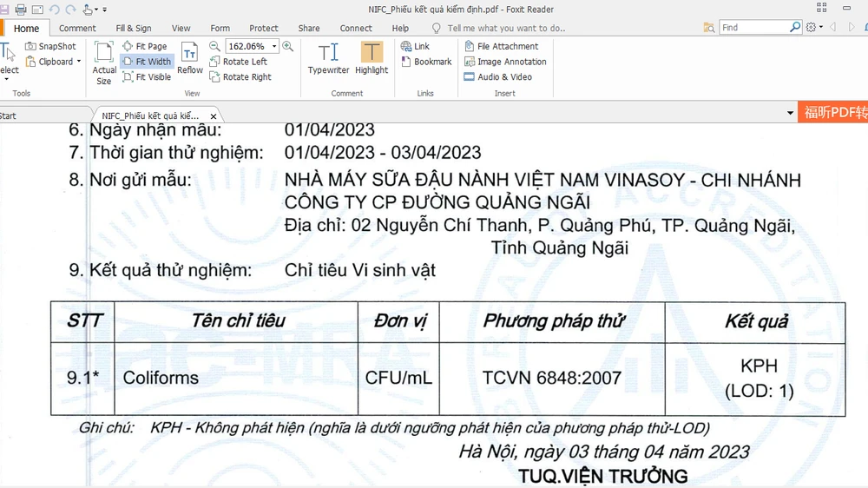The image size is (868, 488).
Task: Choose Fit Page view
Action: 145,46
